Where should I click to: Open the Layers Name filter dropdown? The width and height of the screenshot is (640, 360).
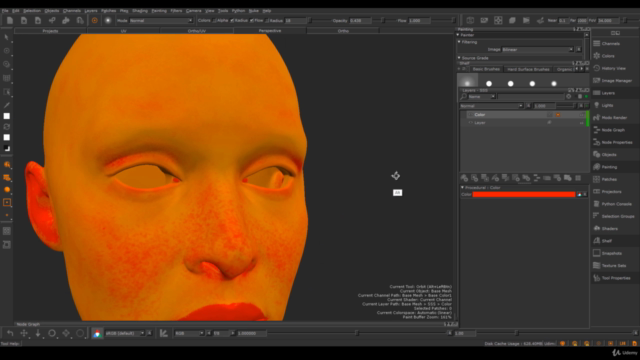[481, 97]
